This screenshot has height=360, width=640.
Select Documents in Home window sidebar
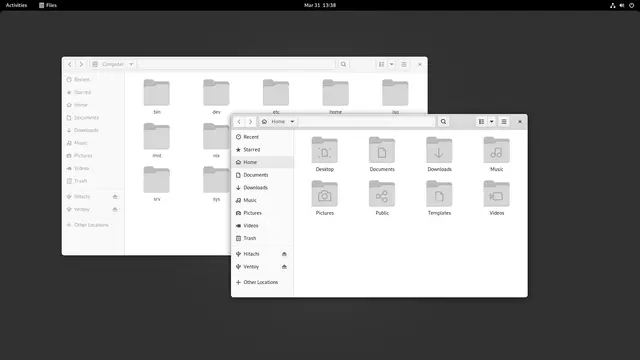(262, 175)
